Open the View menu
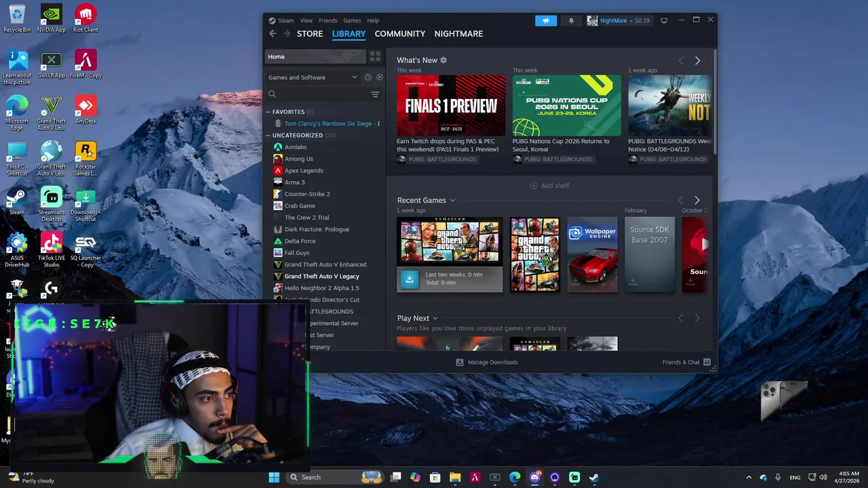Viewport: 868px width, 488px height. point(307,20)
